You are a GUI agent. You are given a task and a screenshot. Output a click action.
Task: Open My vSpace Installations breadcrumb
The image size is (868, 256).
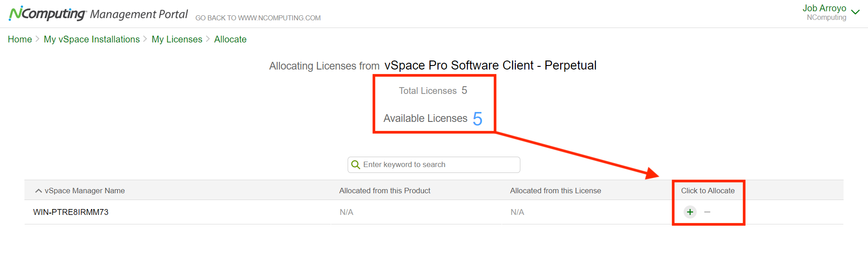click(92, 39)
